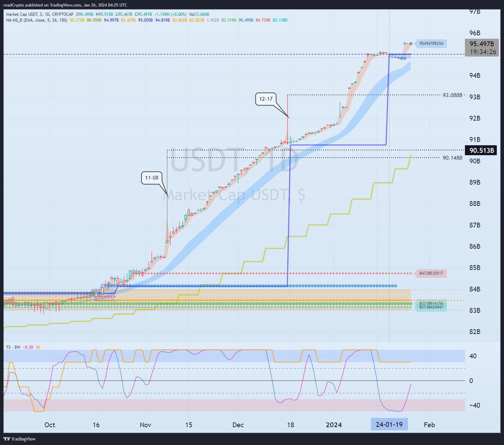504x445 pixels.
Task: Click the 83.138B teal legend value
Action: click(x=280, y=20)
